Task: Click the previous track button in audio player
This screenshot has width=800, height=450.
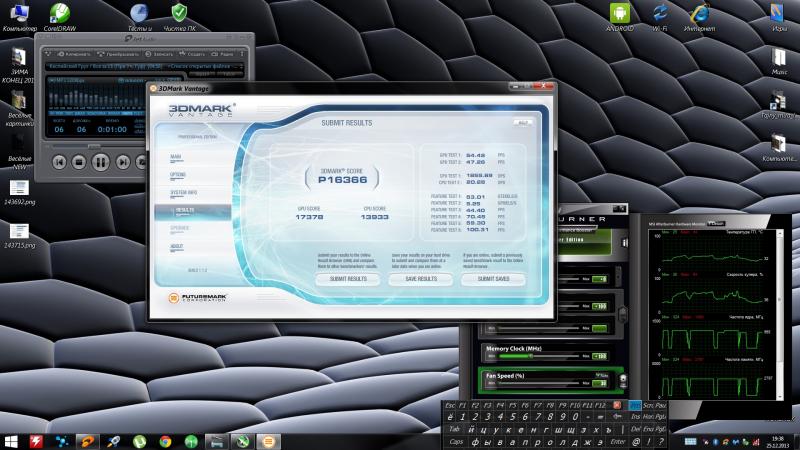Action: pyautogui.click(x=59, y=162)
